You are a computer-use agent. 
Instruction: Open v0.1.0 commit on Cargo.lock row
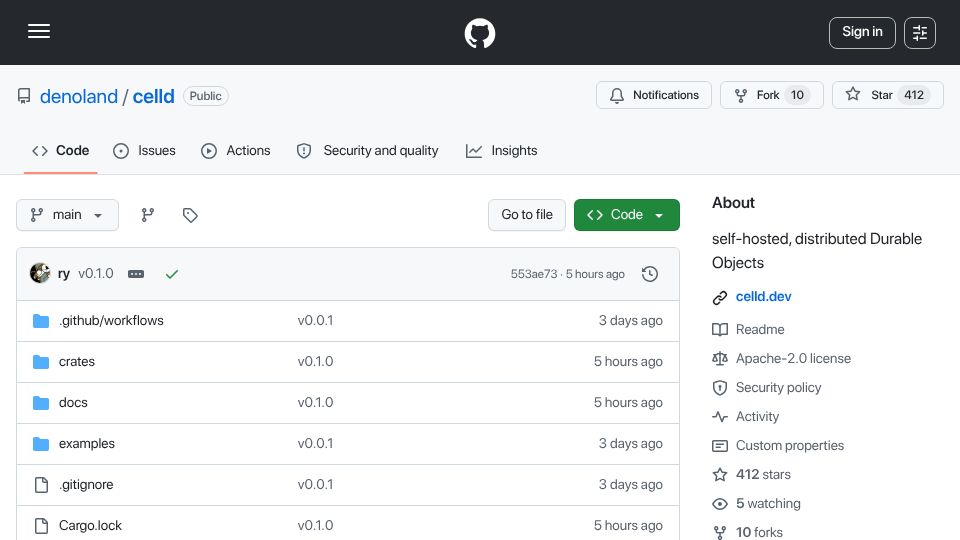tap(315, 526)
